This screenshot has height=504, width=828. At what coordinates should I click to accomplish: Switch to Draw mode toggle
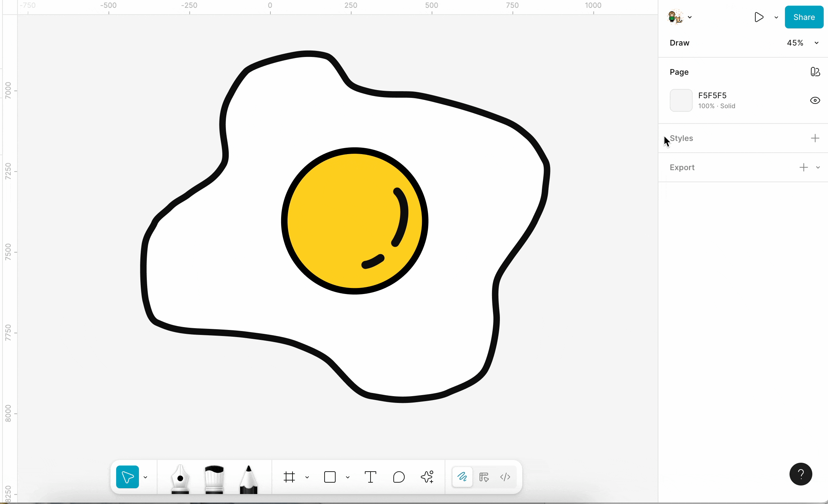coord(462,477)
